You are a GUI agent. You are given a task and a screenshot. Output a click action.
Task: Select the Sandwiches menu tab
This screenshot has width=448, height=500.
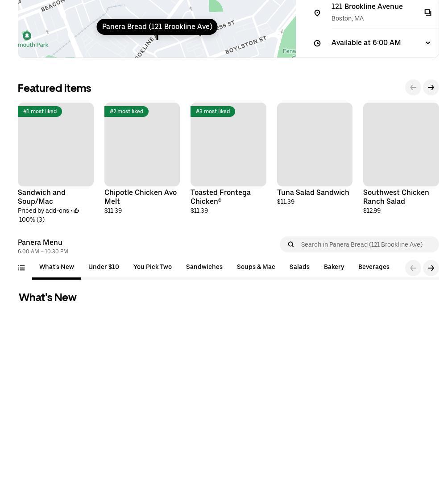pos(204,267)
